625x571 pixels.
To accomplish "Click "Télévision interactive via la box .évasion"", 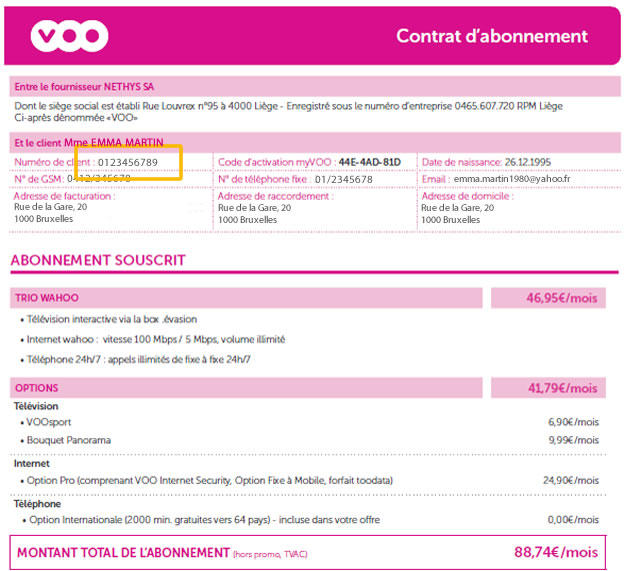I will [x=112, y=320].
